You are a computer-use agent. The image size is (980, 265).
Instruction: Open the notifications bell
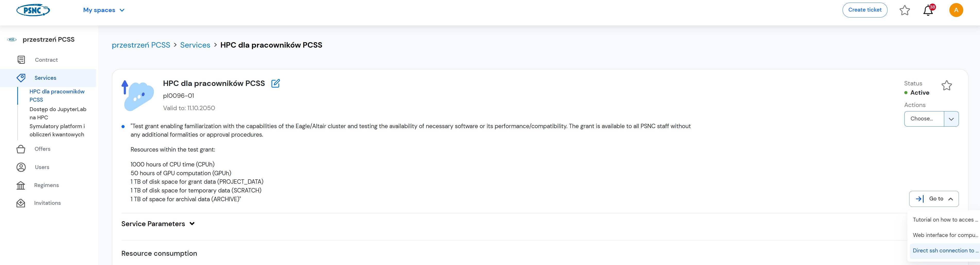point(928,10)
